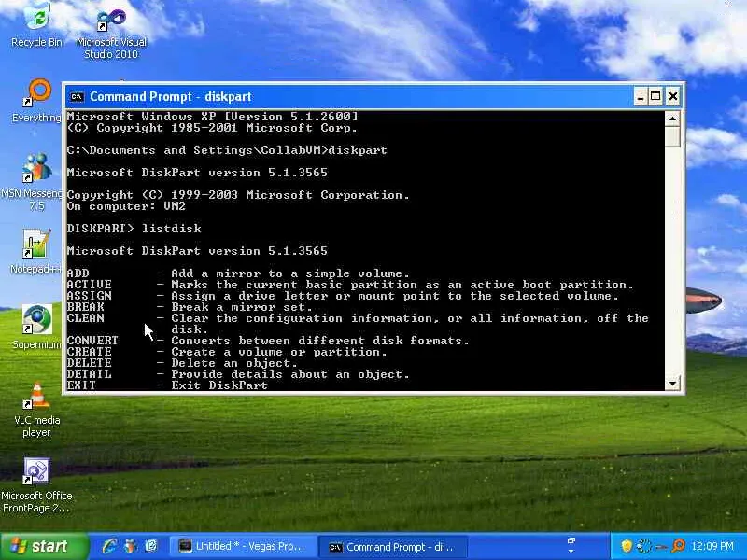Click the 'CLEAN' command entry text
The height and width of the screenshot is (560, 747).
[85, 318]
